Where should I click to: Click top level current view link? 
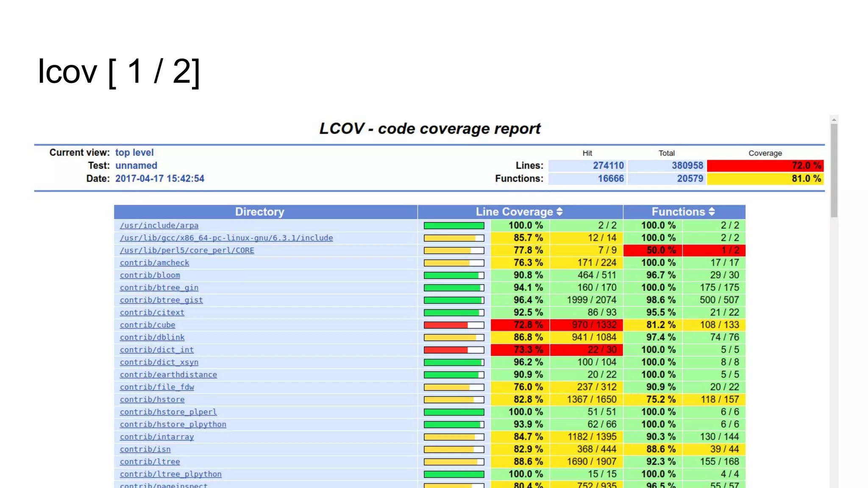[134, 152]
